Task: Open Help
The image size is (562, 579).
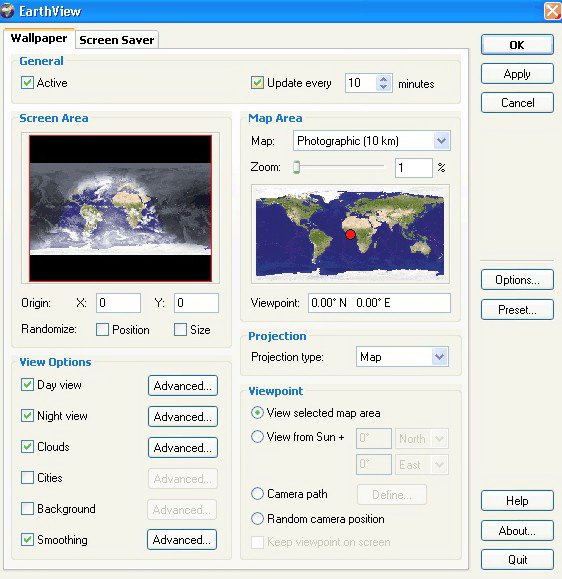Action: (517, 501)
